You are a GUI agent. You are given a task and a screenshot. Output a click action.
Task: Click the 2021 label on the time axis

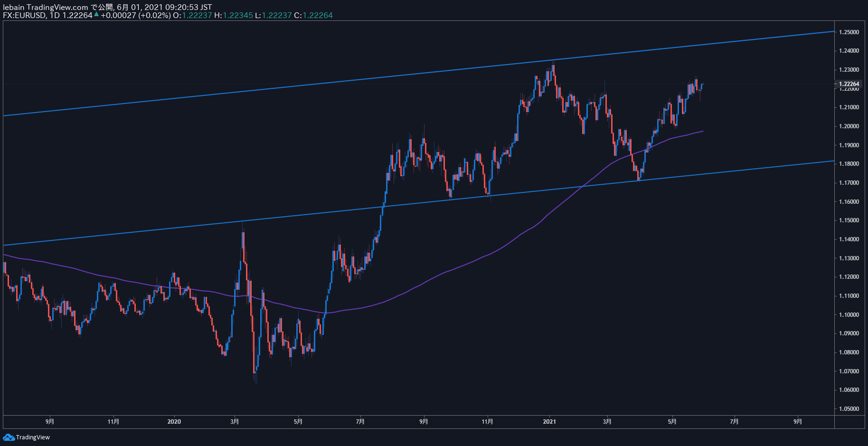549,422
